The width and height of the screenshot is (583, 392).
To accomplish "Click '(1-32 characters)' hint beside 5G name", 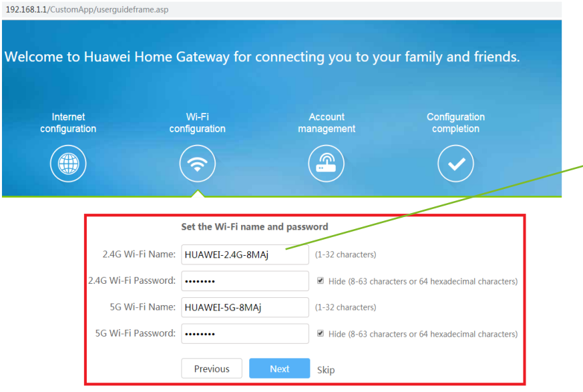I will click(x=346, y=308).
